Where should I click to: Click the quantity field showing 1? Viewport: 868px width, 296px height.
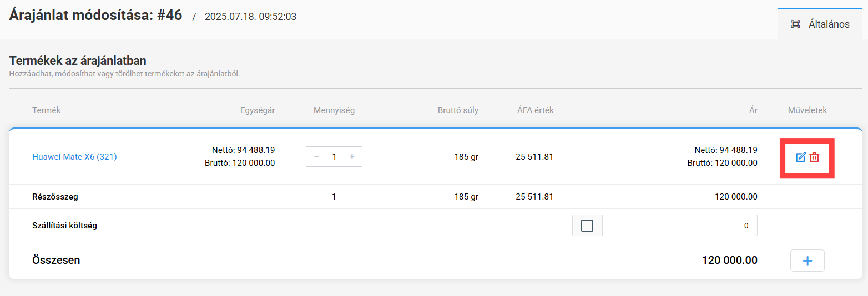coord(334,157)
